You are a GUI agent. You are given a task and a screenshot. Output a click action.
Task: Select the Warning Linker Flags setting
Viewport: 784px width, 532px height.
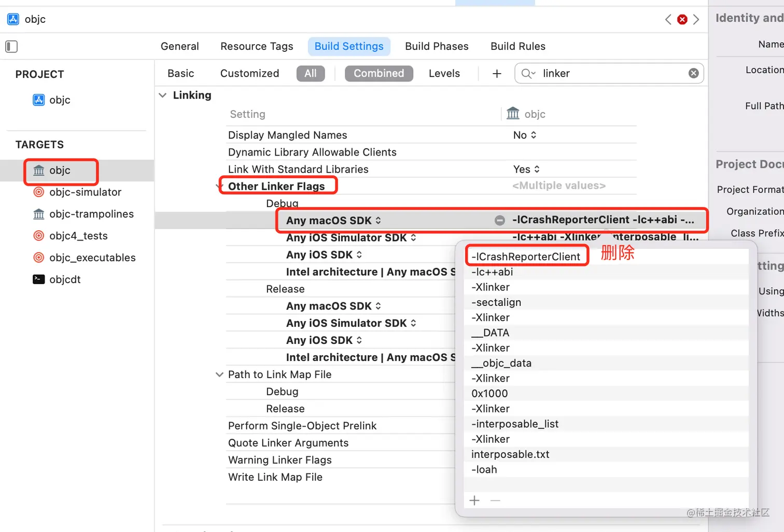tap(280, 460)
